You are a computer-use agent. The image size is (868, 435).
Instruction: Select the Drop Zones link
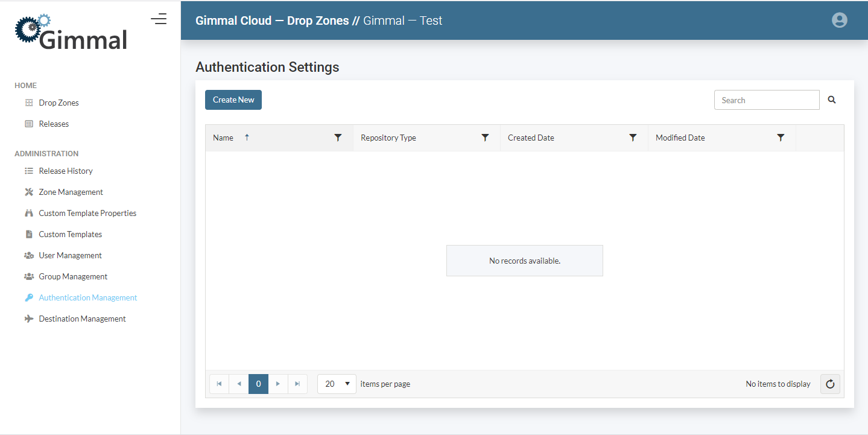[59, 103]
